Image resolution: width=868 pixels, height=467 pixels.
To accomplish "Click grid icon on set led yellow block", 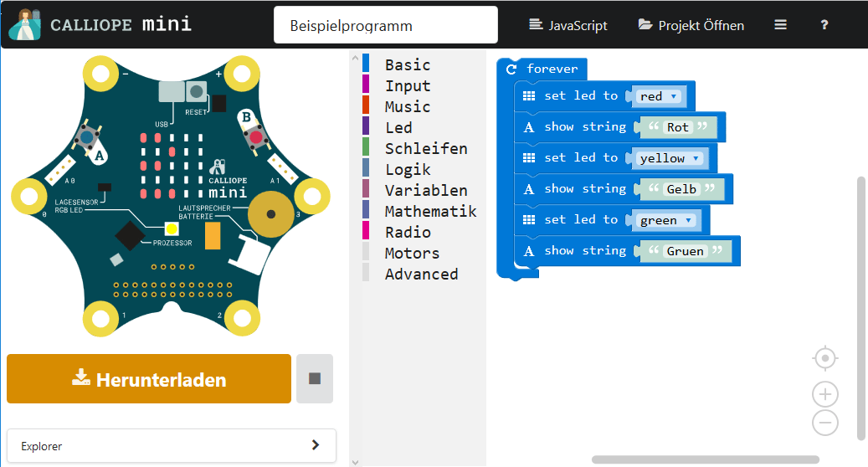I will (x=529, y=157).
